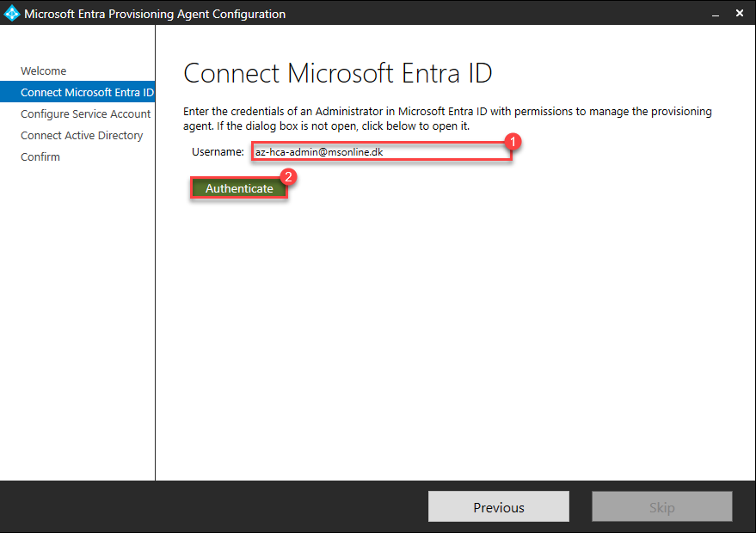Click the window title text in title bar
The height and width of the screenshot is (533, 756).
(155, 14)
